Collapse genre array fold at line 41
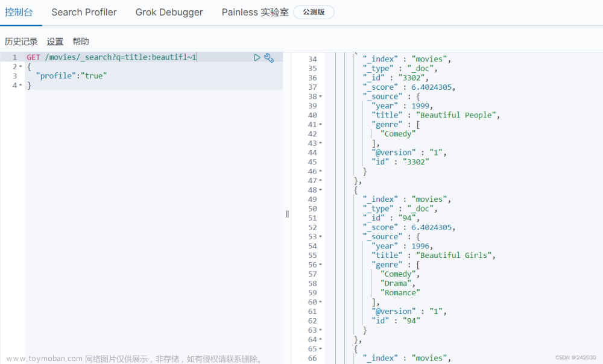 (320, 125)
